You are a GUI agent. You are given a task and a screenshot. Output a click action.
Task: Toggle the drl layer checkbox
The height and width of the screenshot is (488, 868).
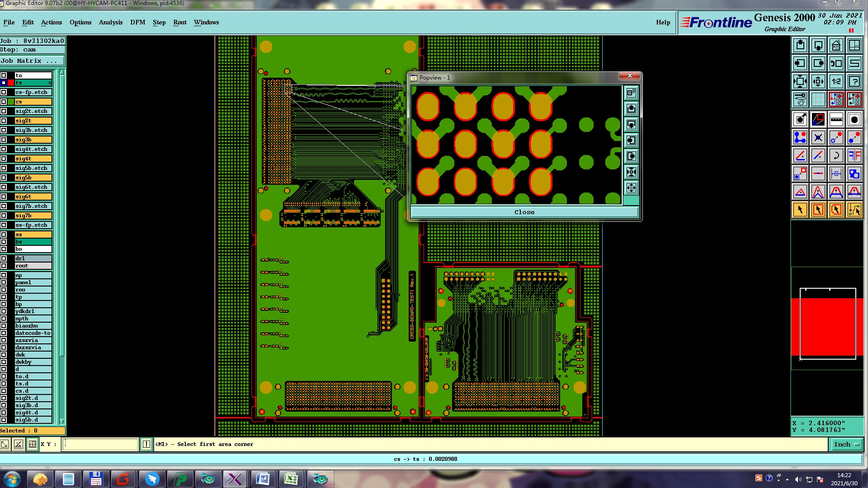click(x=4, y=258)
